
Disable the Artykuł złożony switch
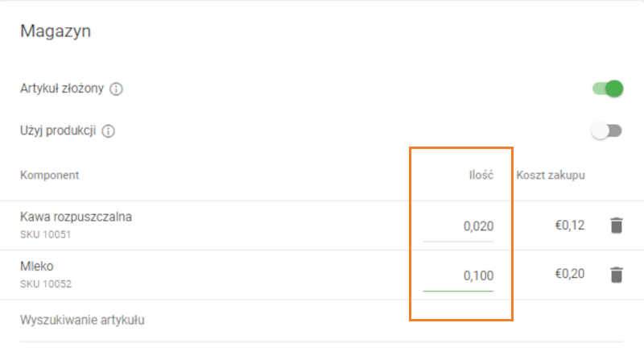pyautogui.click(x=608, y=89)
